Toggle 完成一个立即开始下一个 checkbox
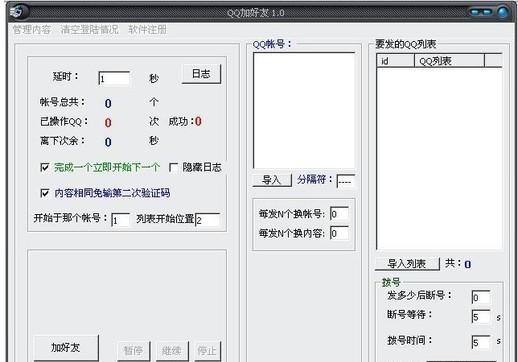The image size is (518, 362). tap(45, 167)
